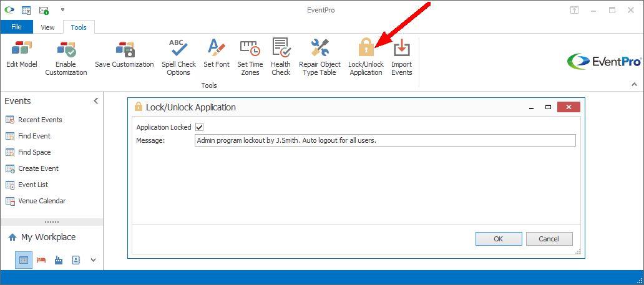Open the Import Events tool
Image resolution: width=644 pixels, height=285 pixels.
pos(402,58)
